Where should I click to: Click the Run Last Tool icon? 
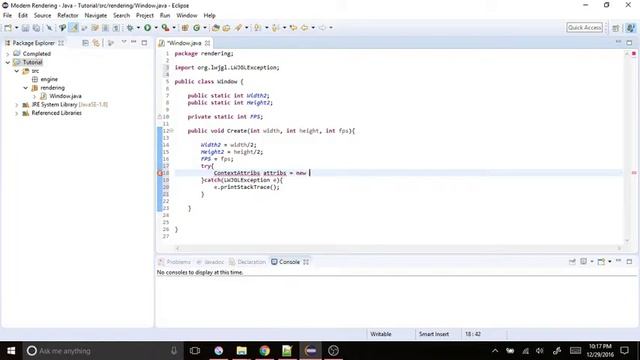(x=165, y=28)
